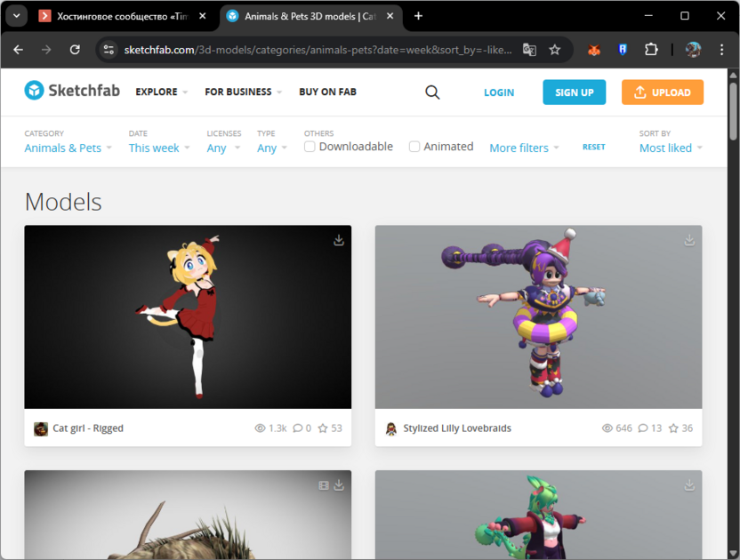
Task: Open Buy on Fab menu item
Action: point(327,92)
